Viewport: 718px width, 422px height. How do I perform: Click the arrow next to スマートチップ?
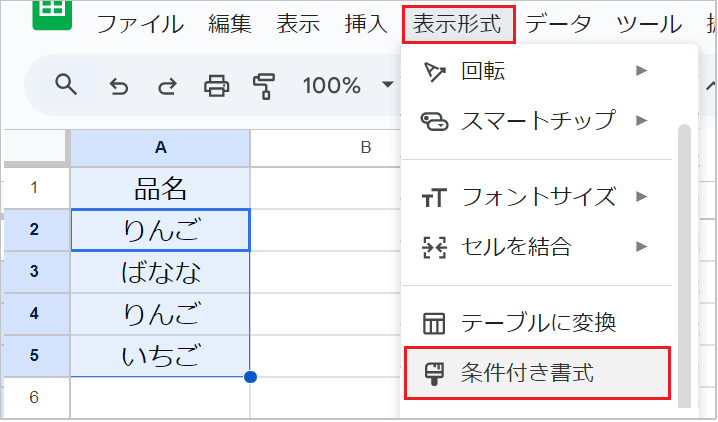click(x=642, y=121)
